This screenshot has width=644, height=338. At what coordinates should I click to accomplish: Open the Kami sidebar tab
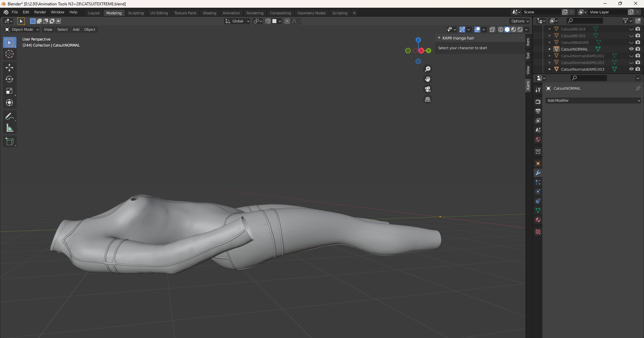click(x=528, y=85)
